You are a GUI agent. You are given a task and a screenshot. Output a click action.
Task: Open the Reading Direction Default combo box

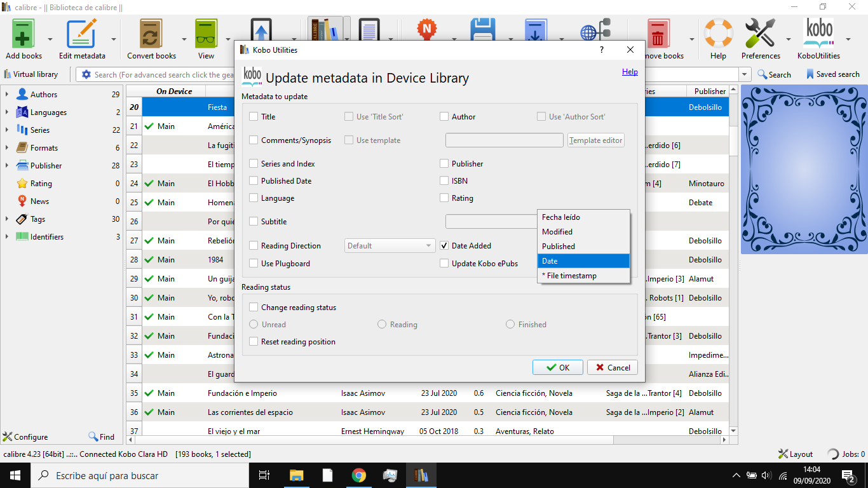(390, 246)
